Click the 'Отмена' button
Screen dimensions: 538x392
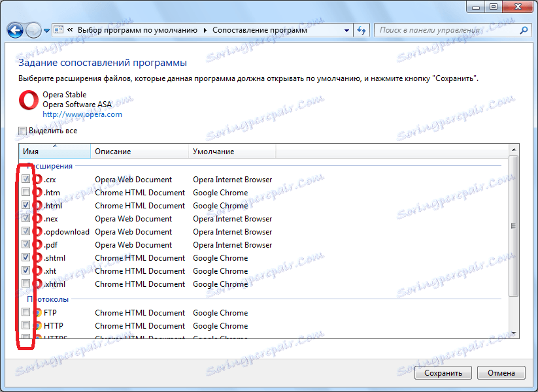(x=501, y=373)
